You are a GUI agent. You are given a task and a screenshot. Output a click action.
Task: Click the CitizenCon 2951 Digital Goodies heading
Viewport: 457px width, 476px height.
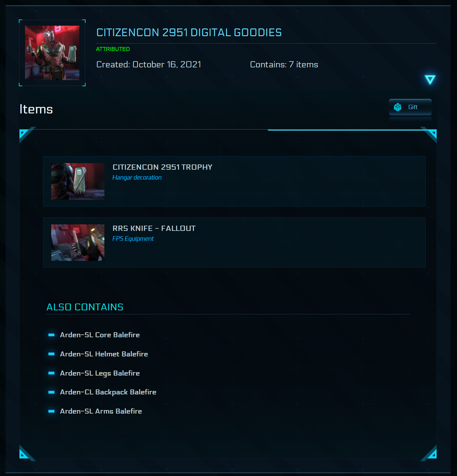[189, 33]
